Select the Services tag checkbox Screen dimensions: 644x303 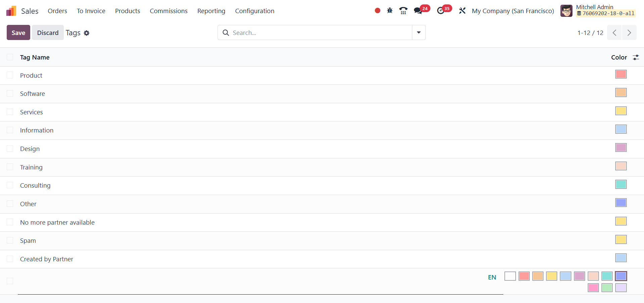[x=10, y=112]
